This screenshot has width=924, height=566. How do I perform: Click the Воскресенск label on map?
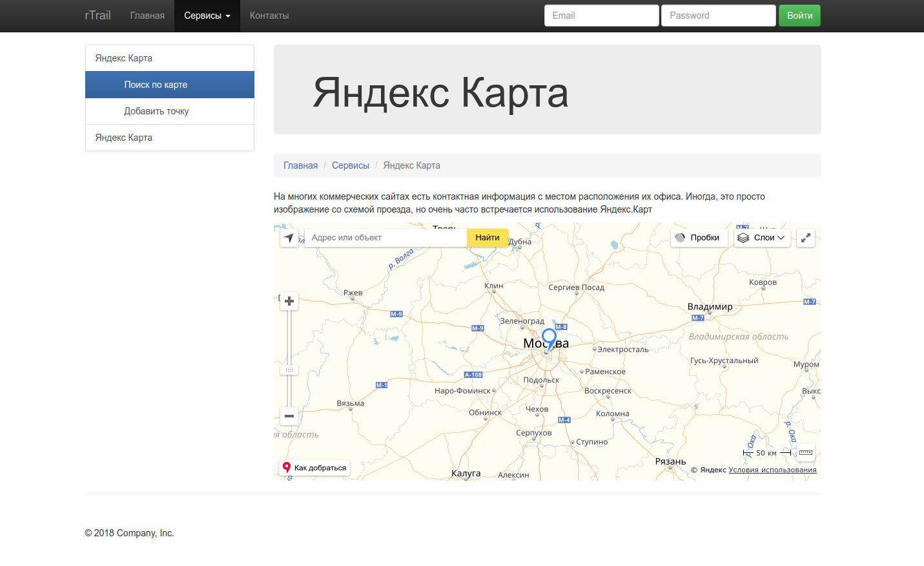(608, 391)
